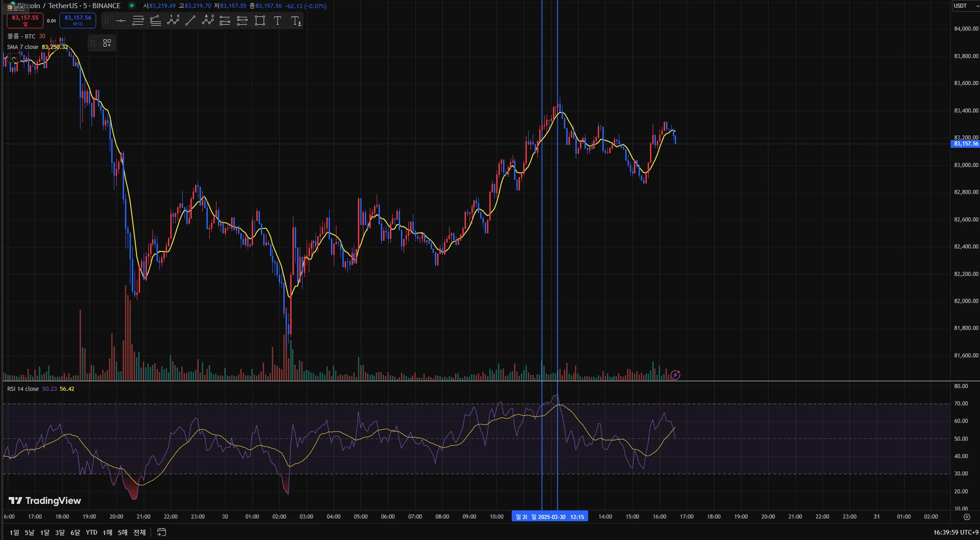Select the trend line tool
This screenshot has width=980, height=540.
190,21
